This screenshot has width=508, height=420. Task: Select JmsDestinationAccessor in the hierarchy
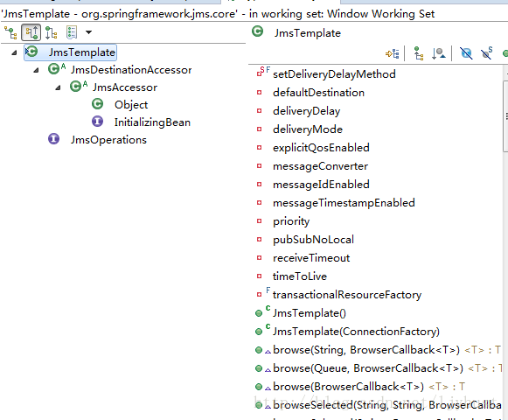pyautogui.click(x=131, y=70)
